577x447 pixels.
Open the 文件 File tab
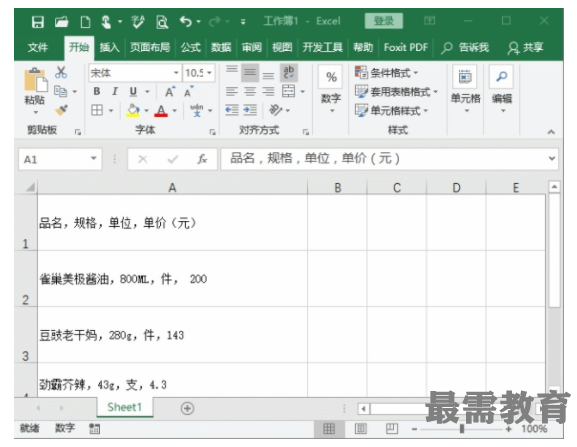click(x=38, y=47)
